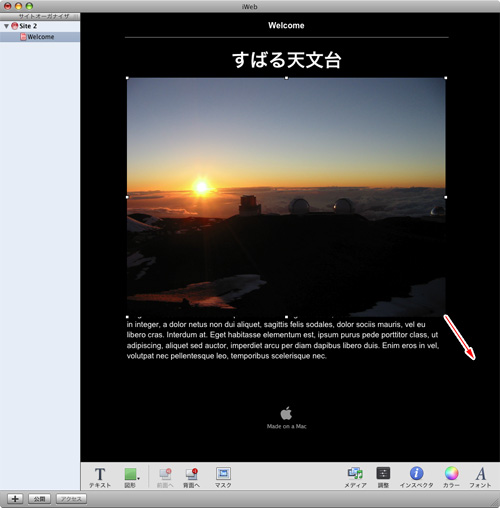The image size is (500, 508).
Task: Open the 図形 shapes menu
Action: pos(131,477)
